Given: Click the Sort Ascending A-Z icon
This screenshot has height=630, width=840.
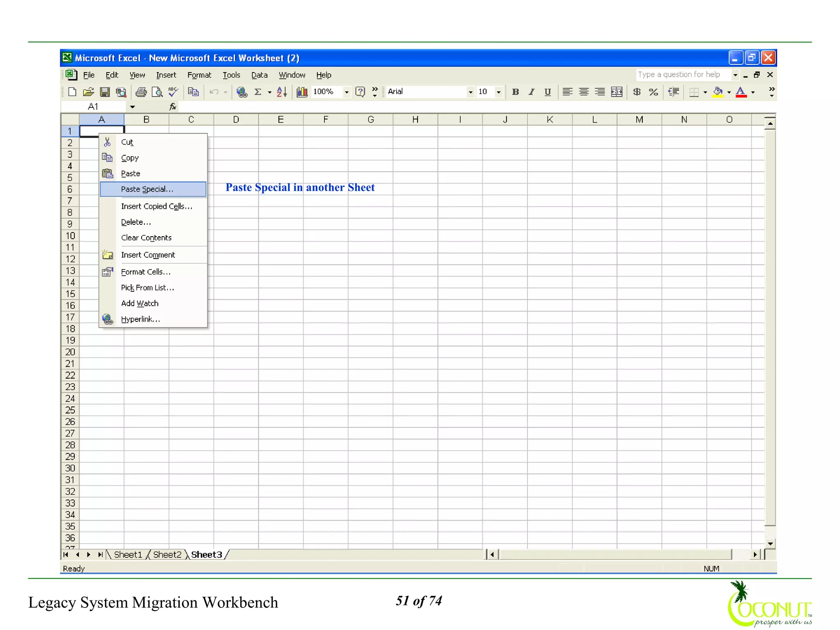Looking at the screenshot, I should click(282, 92).
